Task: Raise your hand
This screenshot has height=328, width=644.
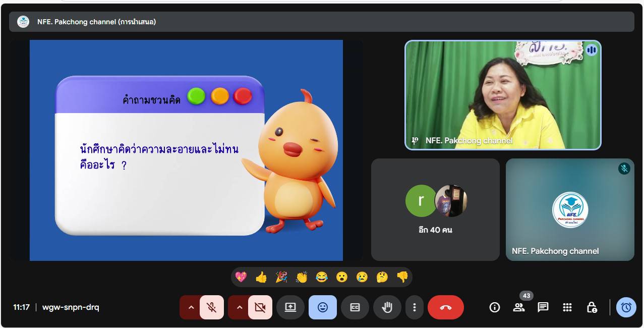Action: point(387,307)
